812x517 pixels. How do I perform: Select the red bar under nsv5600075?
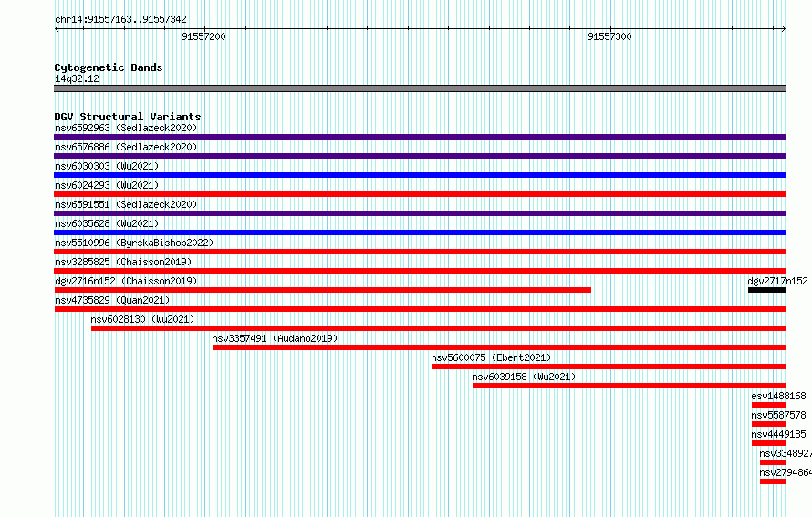coord(609,367)
